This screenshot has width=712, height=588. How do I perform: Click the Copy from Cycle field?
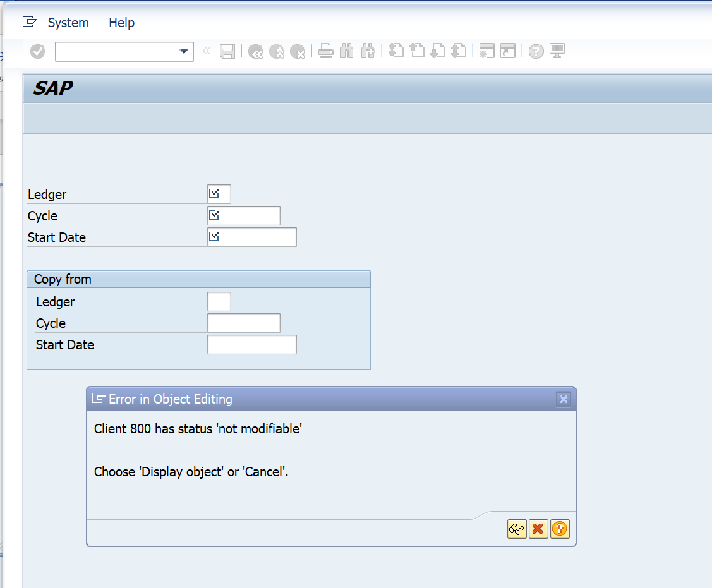pyautogui.click(x=244, y=323)
